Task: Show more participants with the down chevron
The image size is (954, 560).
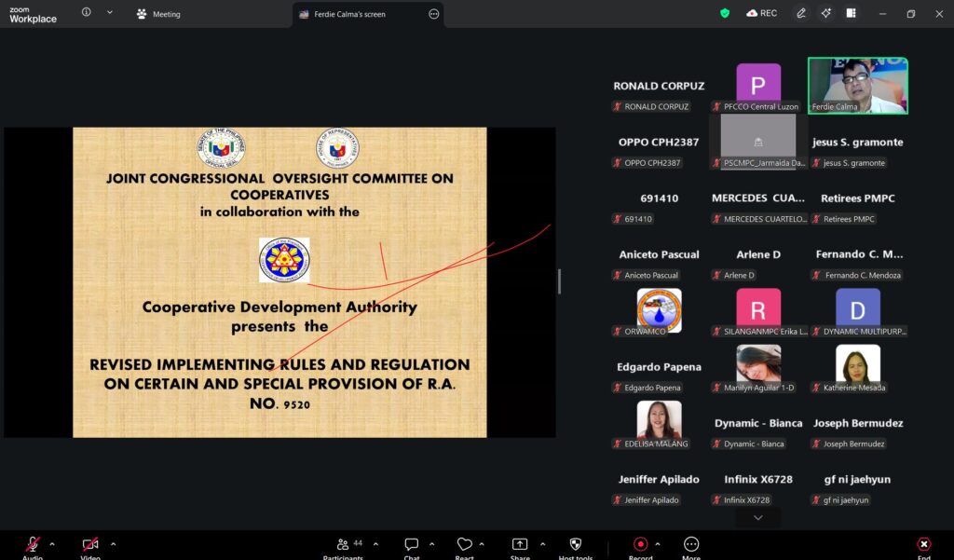Action: click(757, 517)
